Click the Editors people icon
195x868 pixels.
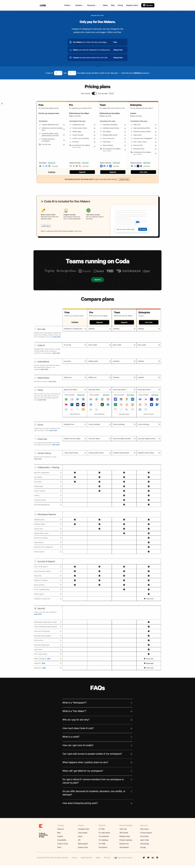tap(71, 50)
